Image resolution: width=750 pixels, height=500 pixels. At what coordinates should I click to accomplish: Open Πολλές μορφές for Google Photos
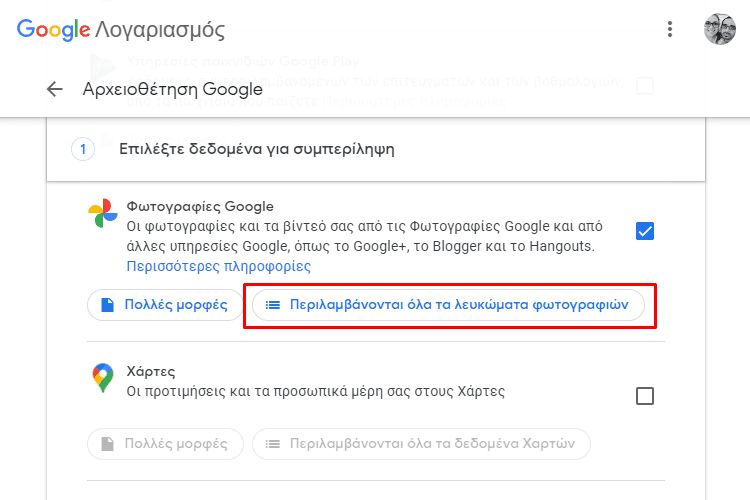165,305
